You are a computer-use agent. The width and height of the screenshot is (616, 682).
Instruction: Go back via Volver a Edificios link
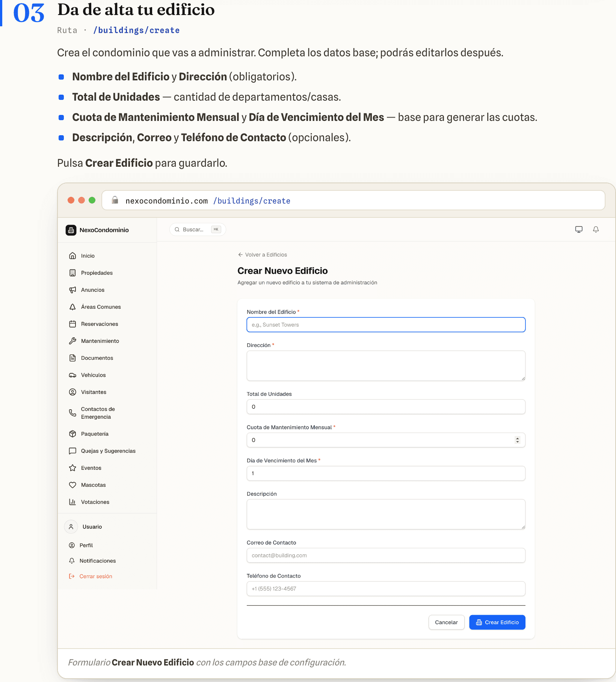point(263,255)
